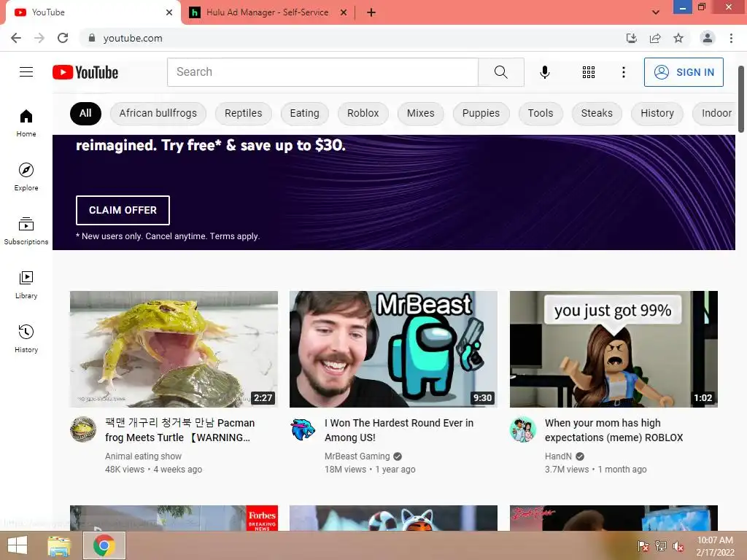Image resolution: width=747 pixels, height=560 pixels.
Task: Open YouTube settings three-dot menu
Action: [x=623, y=72]
